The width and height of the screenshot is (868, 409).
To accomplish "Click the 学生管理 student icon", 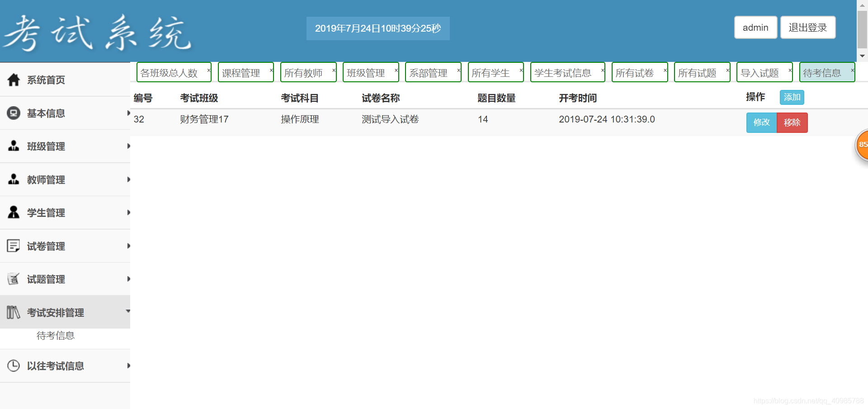I will coord(14,212).
